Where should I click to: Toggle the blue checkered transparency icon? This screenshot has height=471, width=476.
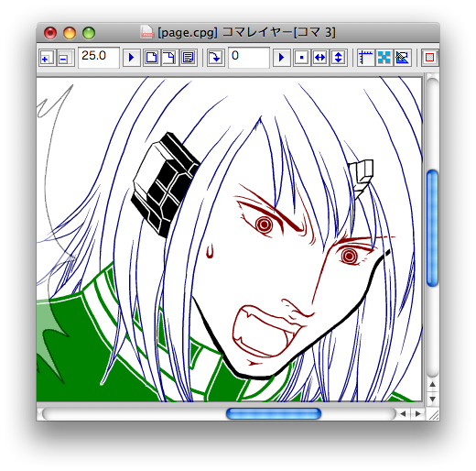click(x=384, y=58)
